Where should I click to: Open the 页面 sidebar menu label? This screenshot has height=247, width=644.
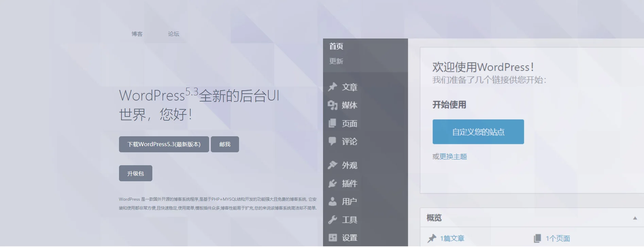point(350,124)
